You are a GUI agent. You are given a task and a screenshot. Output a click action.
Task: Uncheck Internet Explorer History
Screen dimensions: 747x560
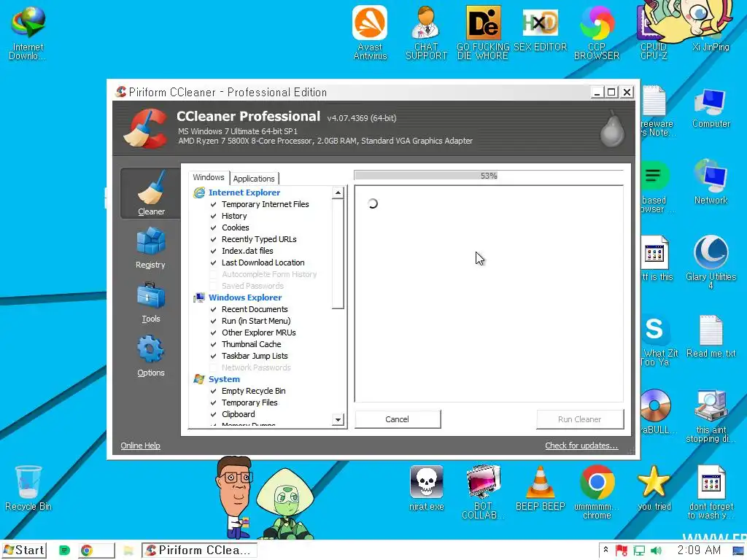[214, 216]
